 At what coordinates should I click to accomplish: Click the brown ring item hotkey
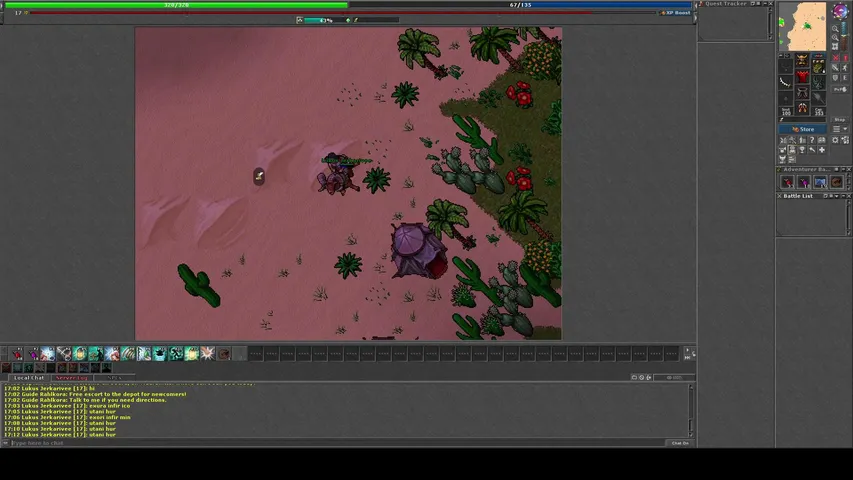224,354
